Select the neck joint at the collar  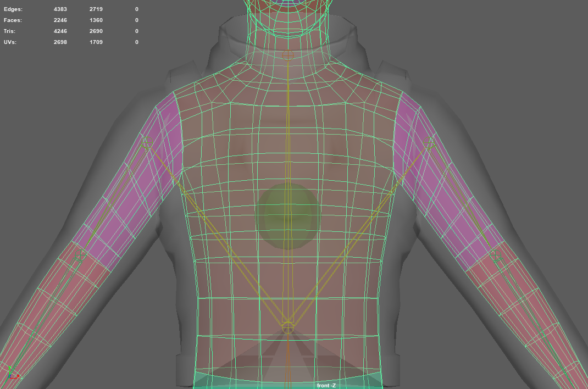tap(287, 54)
